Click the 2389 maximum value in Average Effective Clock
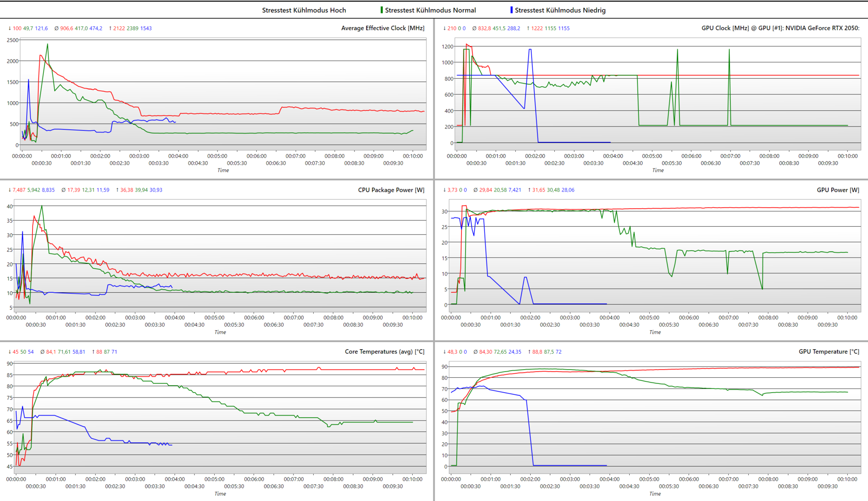868x501 pixels. pyautogui.click(x=132, y=28)
